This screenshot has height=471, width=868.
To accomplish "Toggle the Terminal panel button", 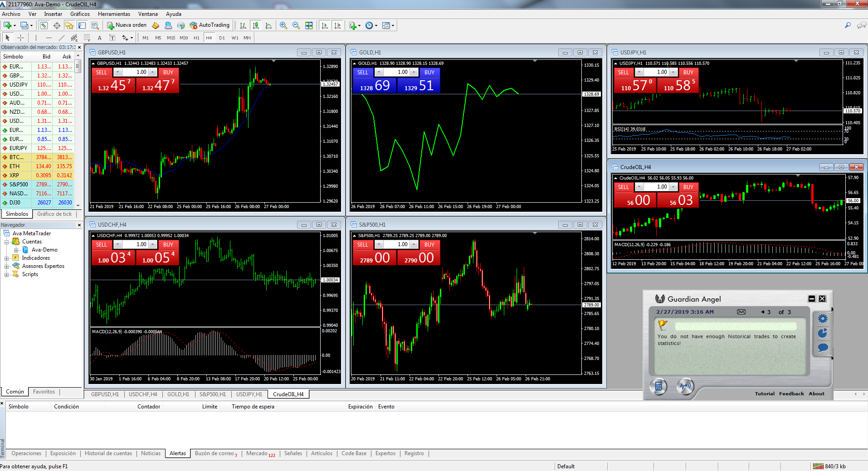I will click(82, 25).
